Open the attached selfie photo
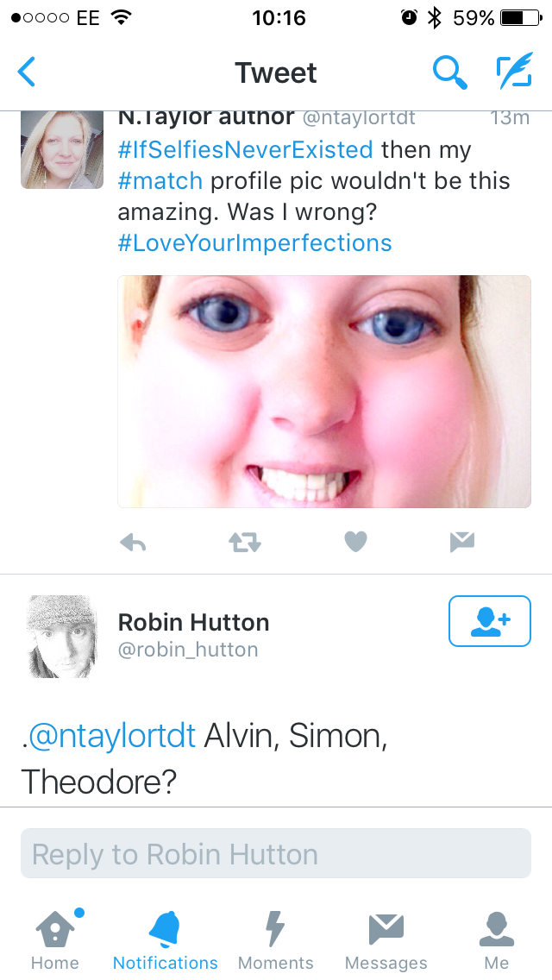552x980 pixels. (x=323, y=392)
